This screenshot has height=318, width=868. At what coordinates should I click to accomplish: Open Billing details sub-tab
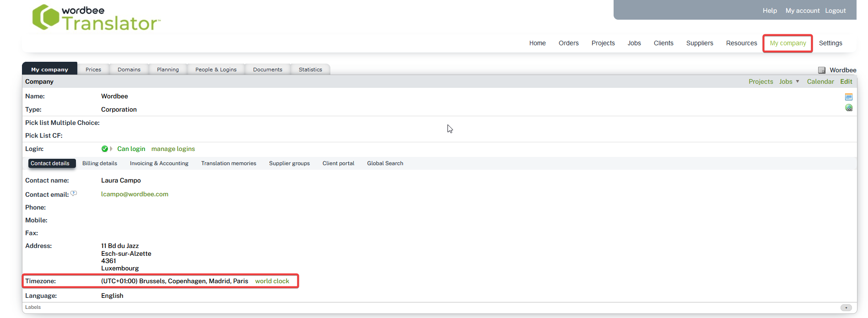click(x=99, y=163)
